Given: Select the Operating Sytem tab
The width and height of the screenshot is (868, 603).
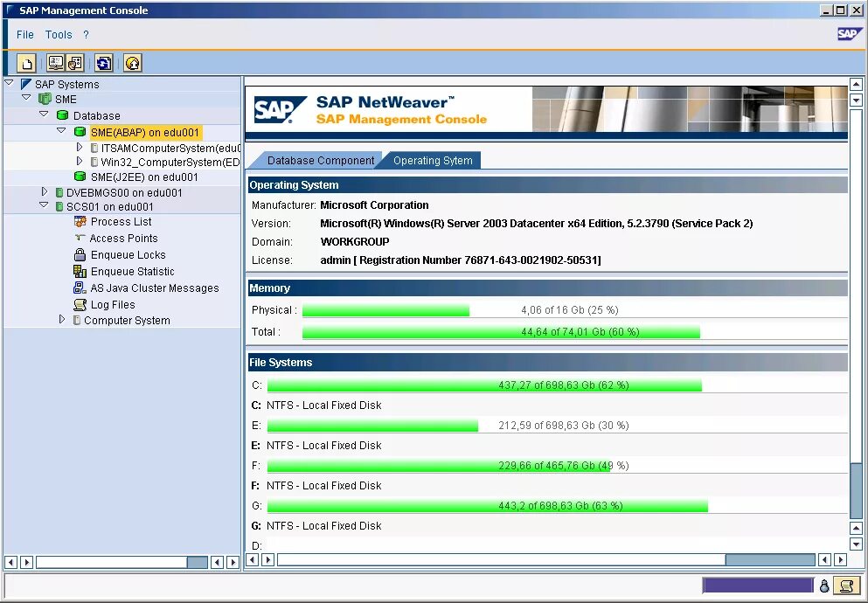Looking at the screenshot, I should pyautogui.click(x=433, y=161).
